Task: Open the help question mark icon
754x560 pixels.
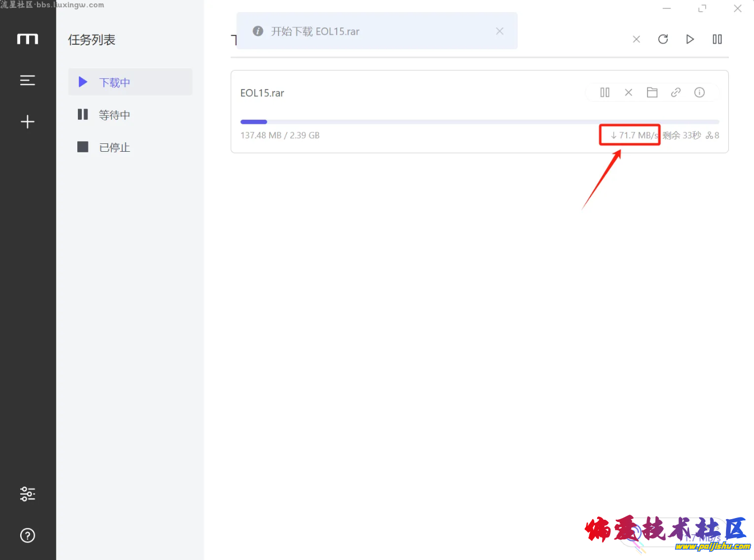Action: click(x=27, y=535)
